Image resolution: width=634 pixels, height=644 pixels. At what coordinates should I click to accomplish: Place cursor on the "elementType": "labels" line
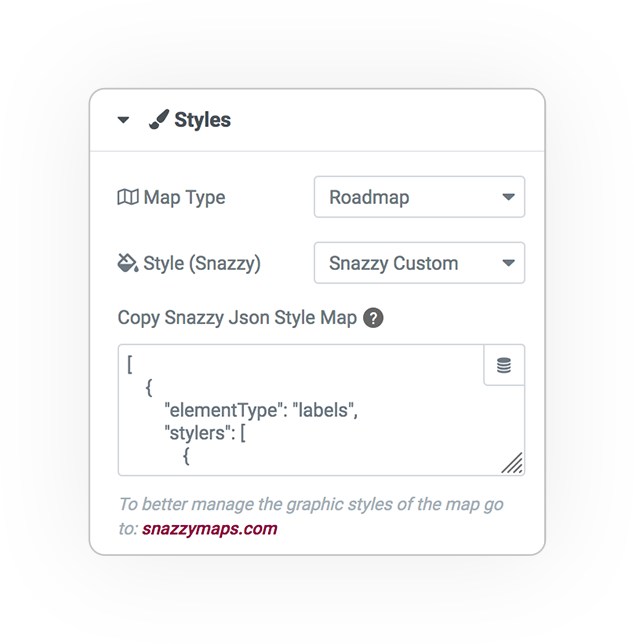tap(261, 410)
